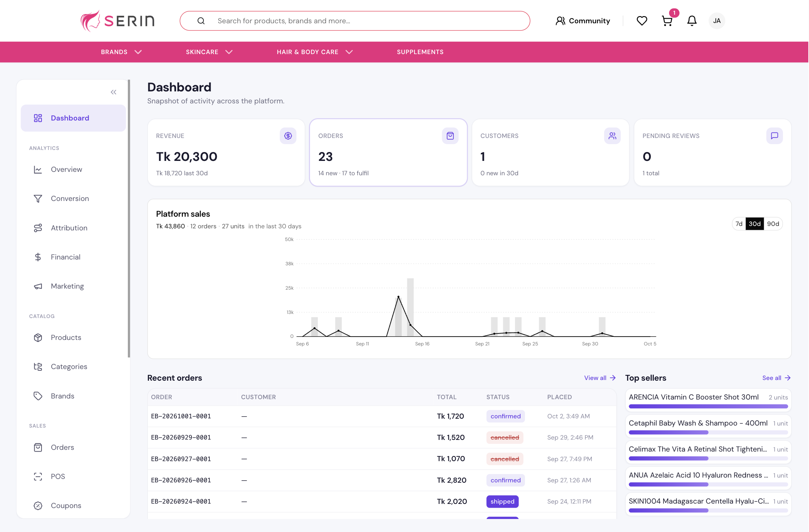Image resolution: width=809 pixels, height=532 pixels.
Task: Click the shipped status badge
Action: (502, 502)
